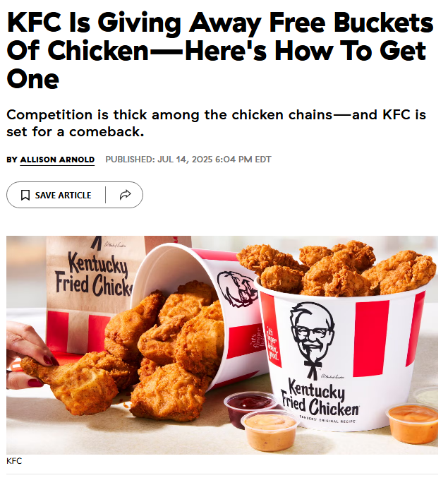
Task: Click the fried chicken pile atop upright bucket
Action: point(337,269)
